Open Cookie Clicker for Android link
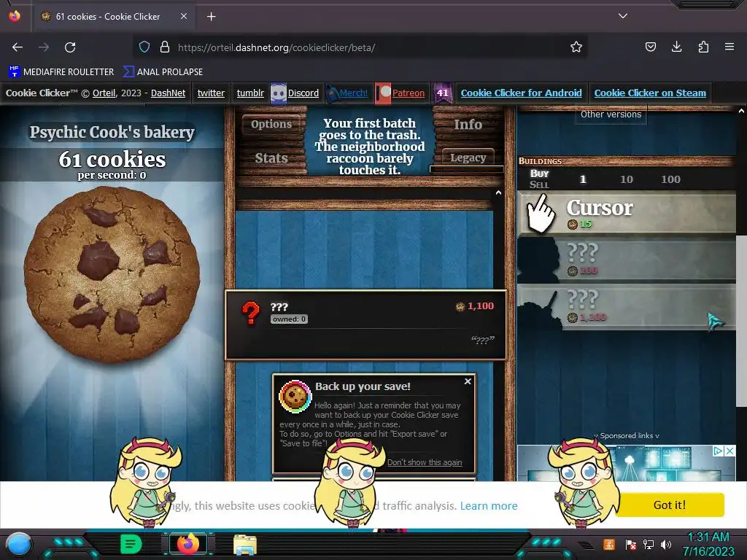The image size is (747, 560). 521,93
